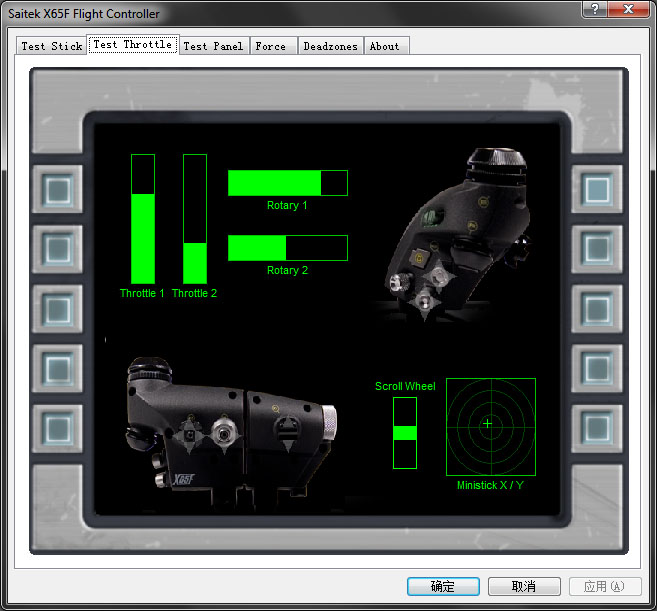Go to the Deadzones tab
Viewport: 657px width, 611px height.
coord(331,46)
